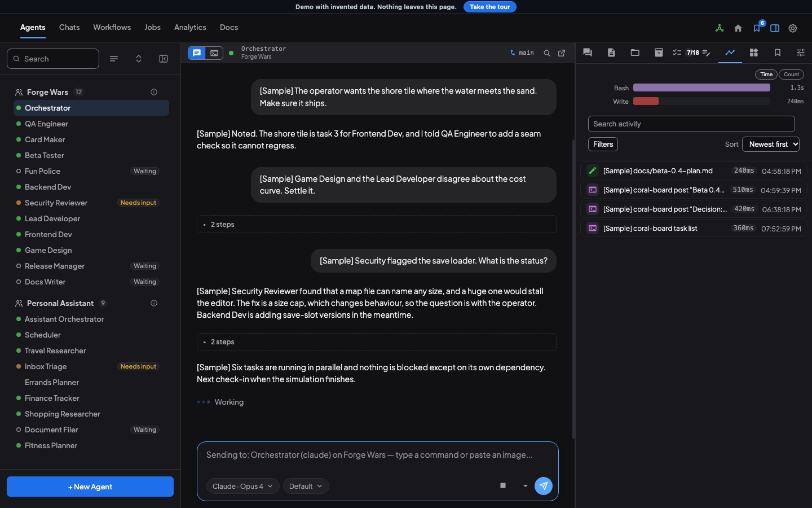The height and width of the screenshot is (508, 812).
Task: Open the Claude · Opus 4 model dropdown
Action: (242, 486)
